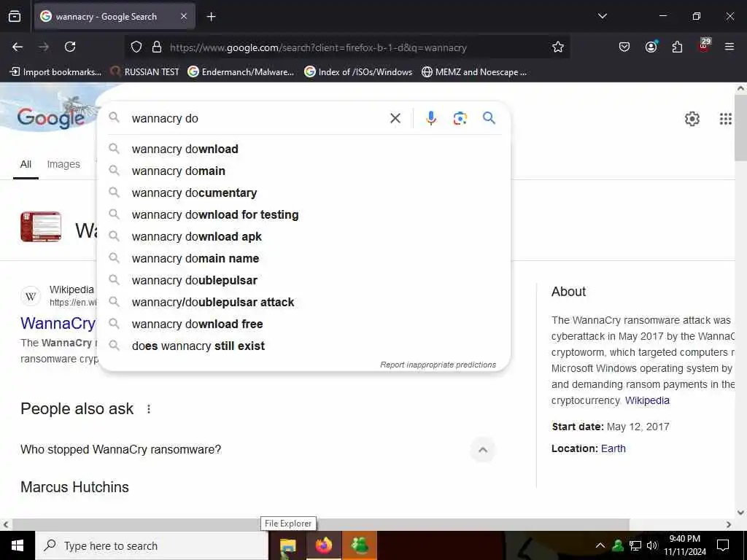This screenshot has height=560, width=747.
Task: Select suggestion wannacry download free
Action: (304, 324)
